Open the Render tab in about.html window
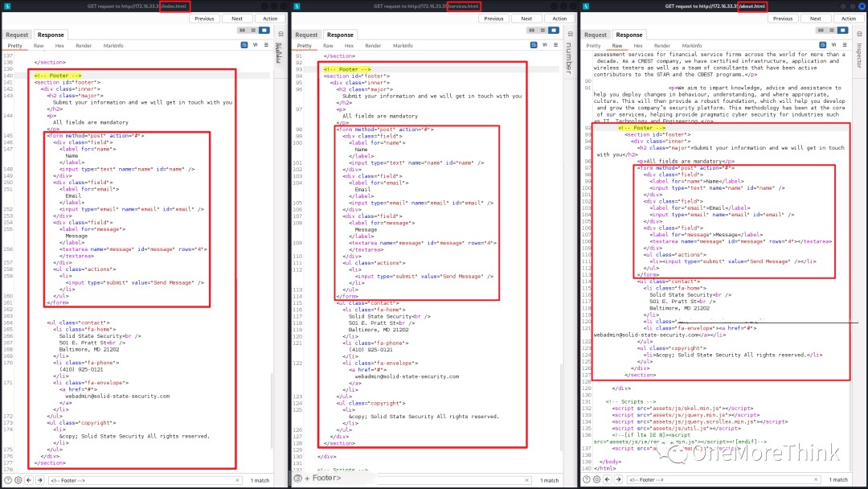This screenshot has width=868, height=489. tap(662, 45)
